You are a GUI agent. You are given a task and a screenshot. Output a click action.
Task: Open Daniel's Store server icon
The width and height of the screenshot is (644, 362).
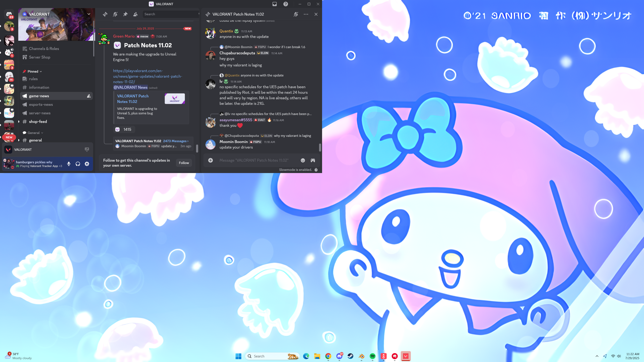[9, 64]
